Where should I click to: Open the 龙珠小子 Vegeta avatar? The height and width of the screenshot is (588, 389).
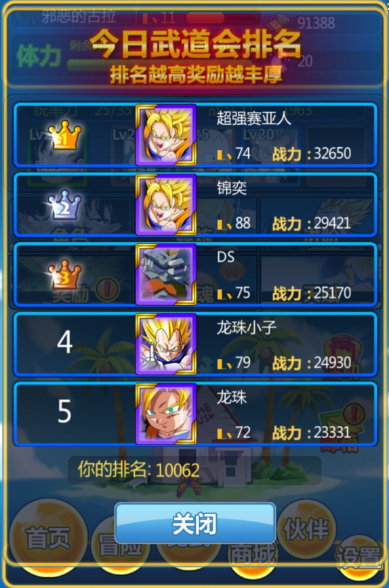[x=165, y=345]
